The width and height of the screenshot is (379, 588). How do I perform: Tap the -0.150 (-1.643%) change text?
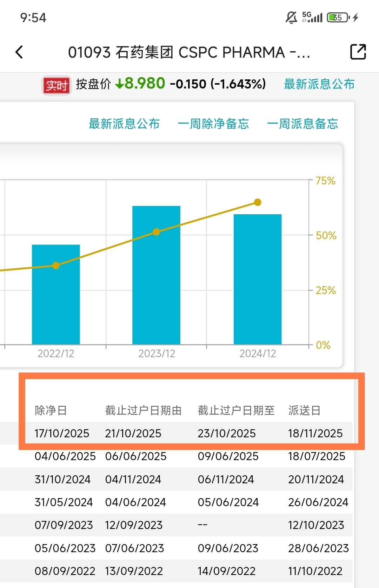[x=218, y=84]
